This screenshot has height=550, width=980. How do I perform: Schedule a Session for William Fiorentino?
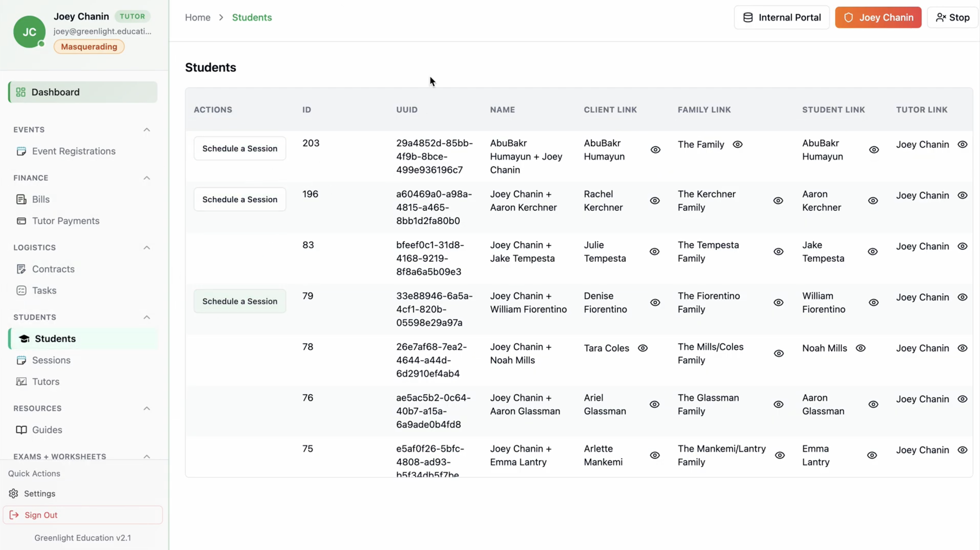(240, 301)
